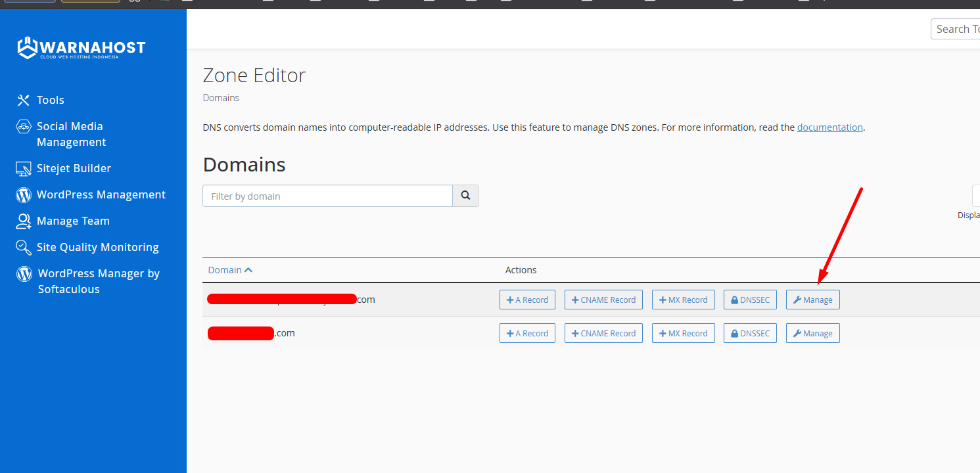
Task: Open Social Media Management via its sidebar icon
Action: tap(23, 126)
